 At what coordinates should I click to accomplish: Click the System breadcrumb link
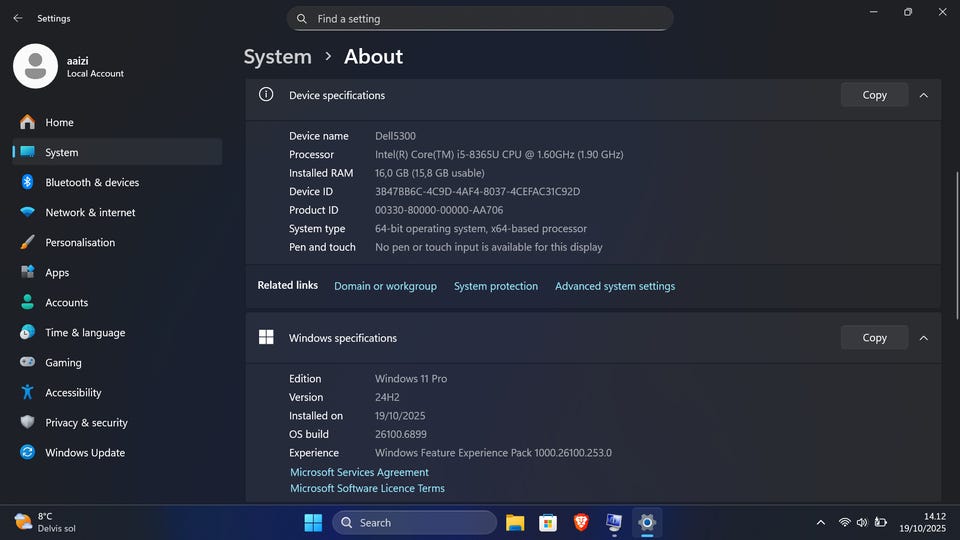pos(278,57)
